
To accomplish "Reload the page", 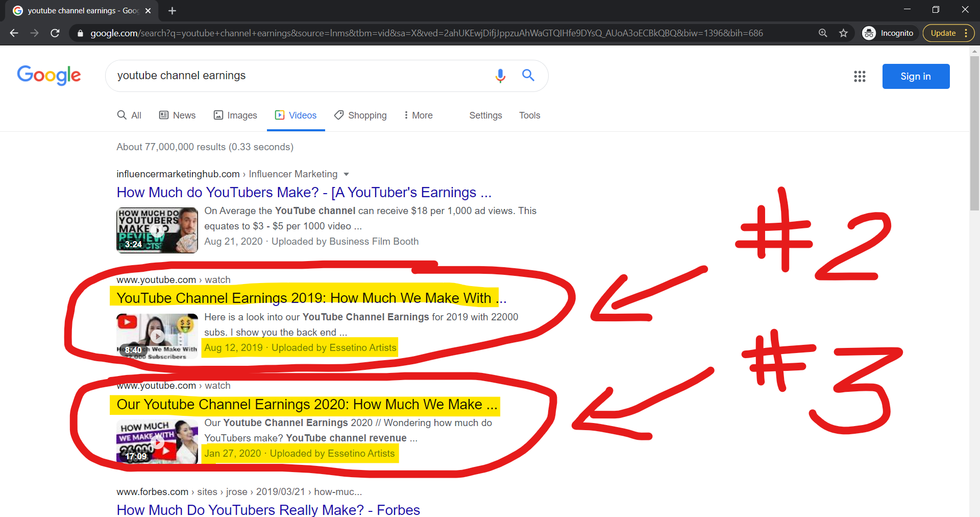I will tap(55, 33).
